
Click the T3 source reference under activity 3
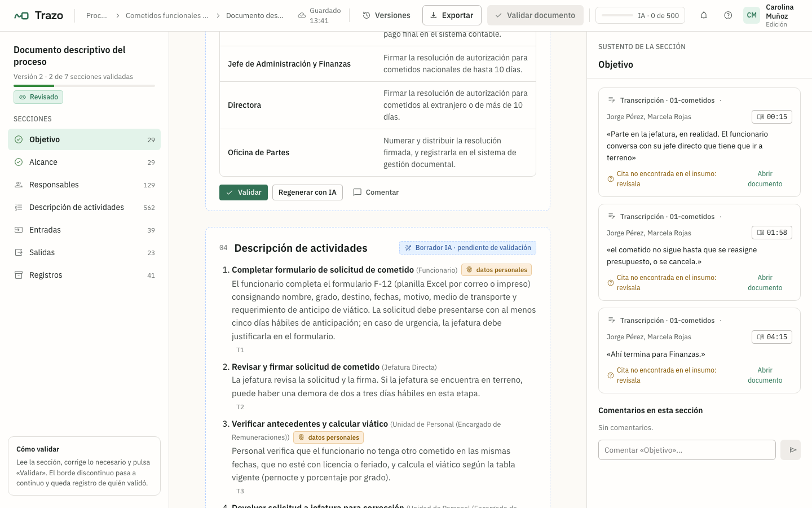tap(240, 491)
